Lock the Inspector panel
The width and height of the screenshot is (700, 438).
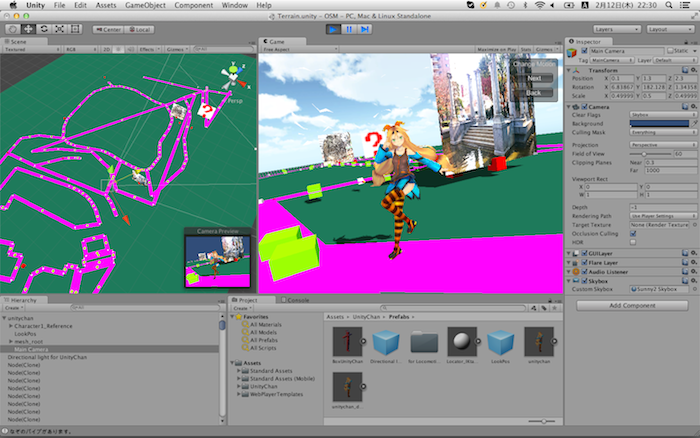pyautogui.click(x=686, y=42)
